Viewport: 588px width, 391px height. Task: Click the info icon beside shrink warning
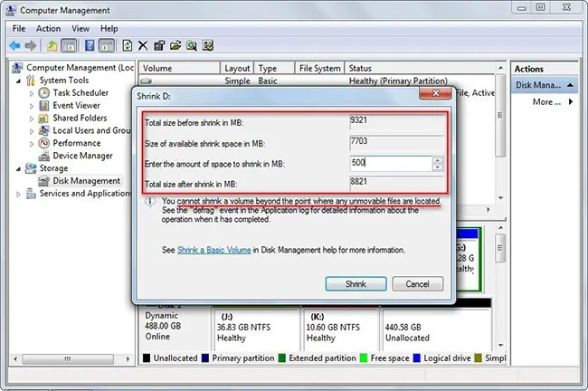coord(150,202)
